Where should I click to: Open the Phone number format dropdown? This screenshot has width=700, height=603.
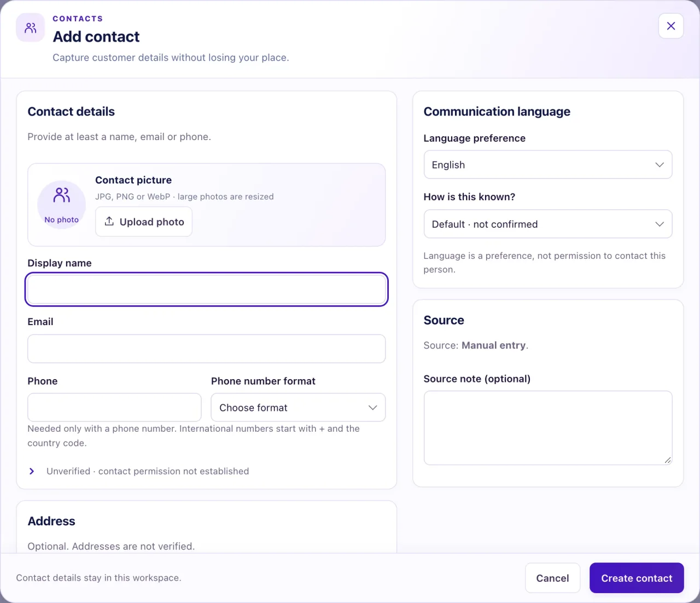coord(298,408)
